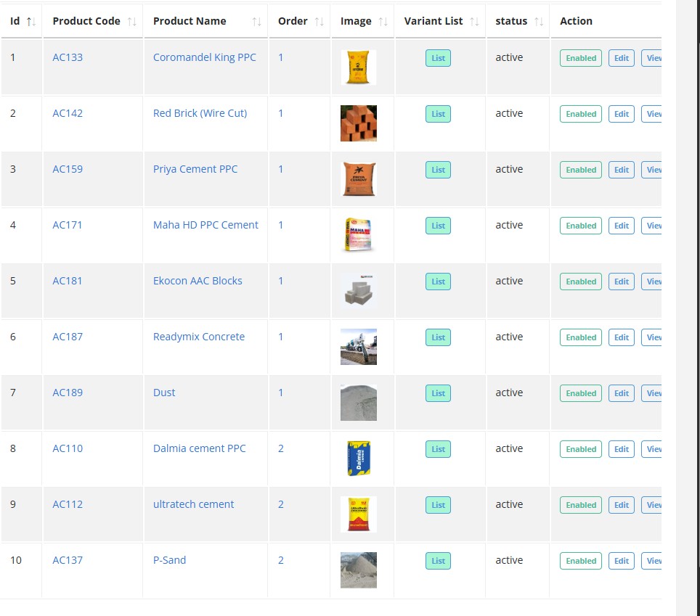
Task: Toggle Enabled button for Ekocon AAC Blocks
Action: point(580,282)
